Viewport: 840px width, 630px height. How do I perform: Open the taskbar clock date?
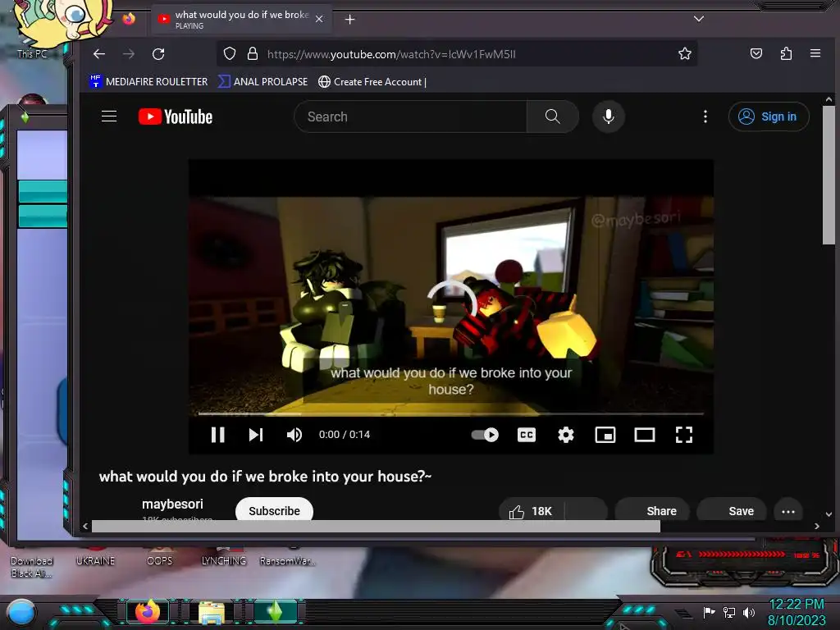(x=797, y=612)
